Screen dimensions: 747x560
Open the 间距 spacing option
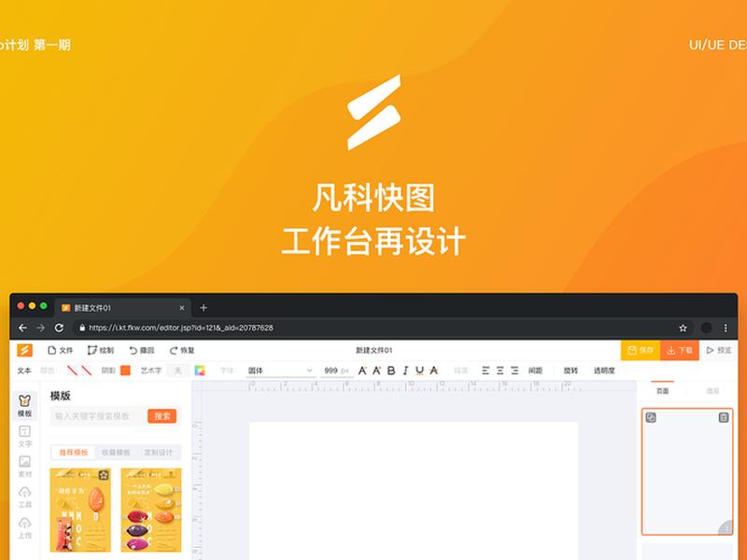(535, 371)
